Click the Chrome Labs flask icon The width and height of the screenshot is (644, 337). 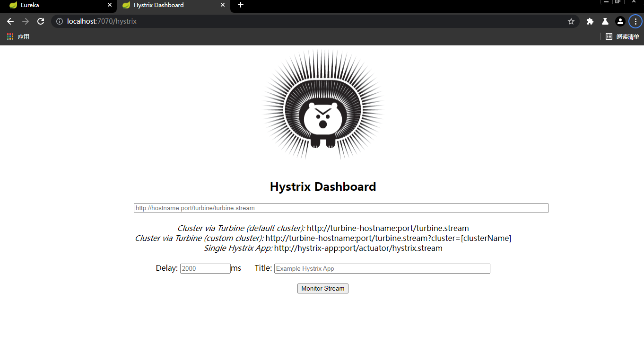pos(605,21)
